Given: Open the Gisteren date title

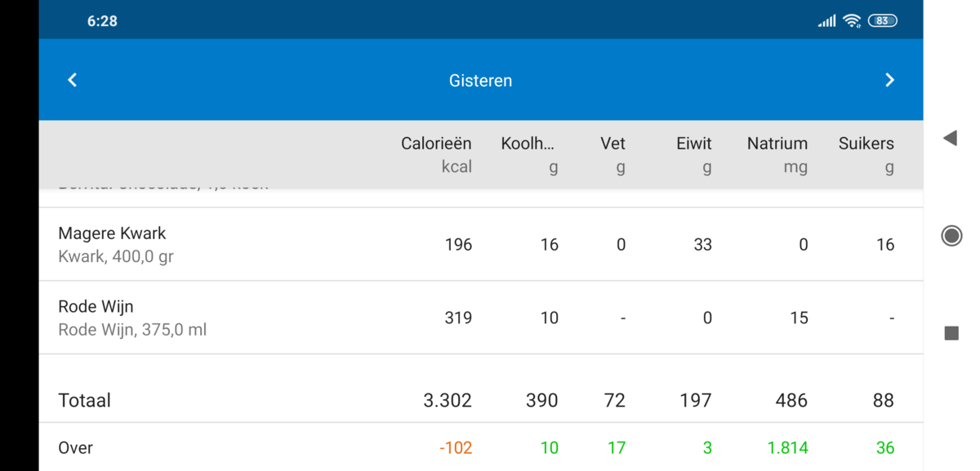Looking at the screenshot, I should 480,80.
